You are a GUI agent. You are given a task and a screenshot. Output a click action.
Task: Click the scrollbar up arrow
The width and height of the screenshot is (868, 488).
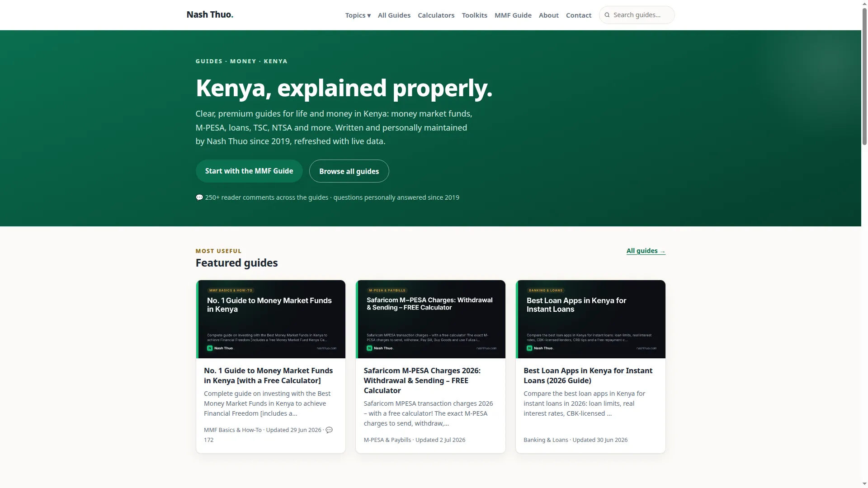tap(864, 4)
